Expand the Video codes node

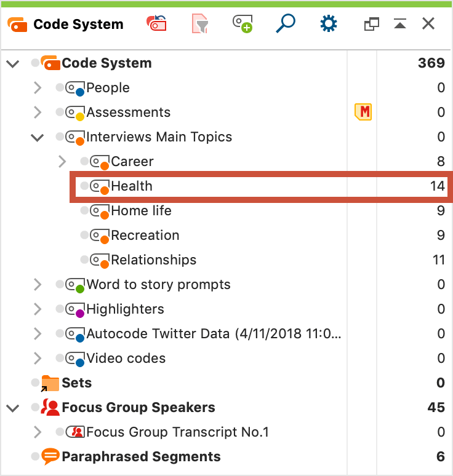click(x=38, y=358)
